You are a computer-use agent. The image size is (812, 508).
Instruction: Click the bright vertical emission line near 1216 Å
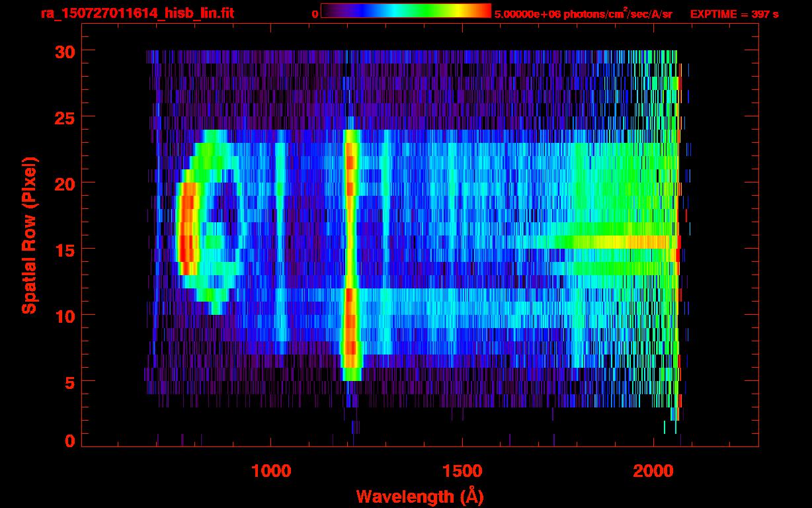pyautogui.click(x=351, y=255)
